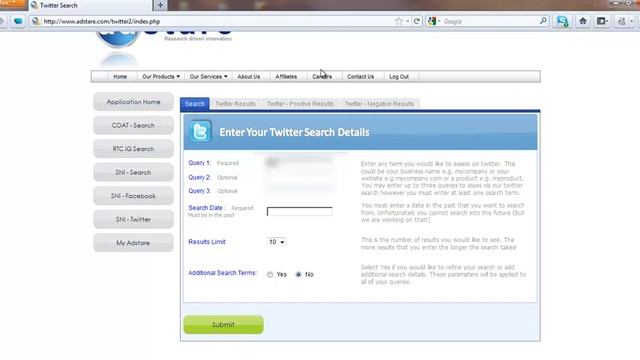
Task: Open new tab with plus button
Action: 160,5
